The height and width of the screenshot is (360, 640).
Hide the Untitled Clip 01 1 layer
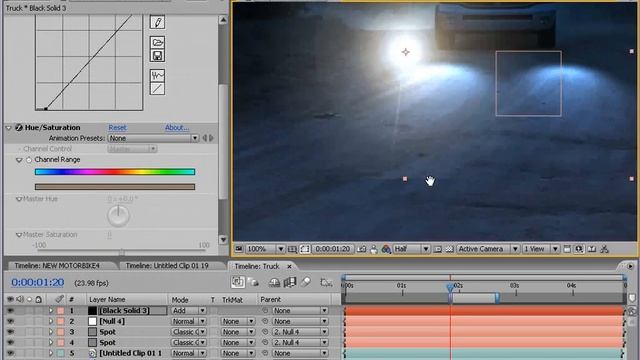point(10,353)
